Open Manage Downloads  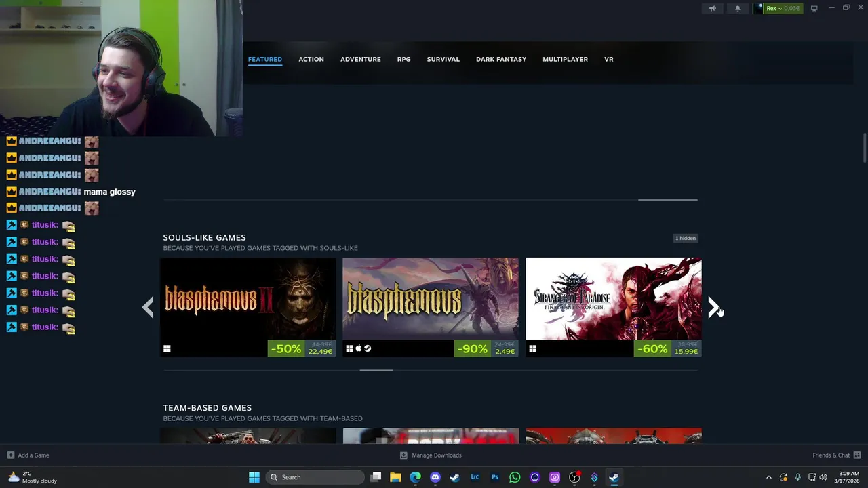pos(431,455)
